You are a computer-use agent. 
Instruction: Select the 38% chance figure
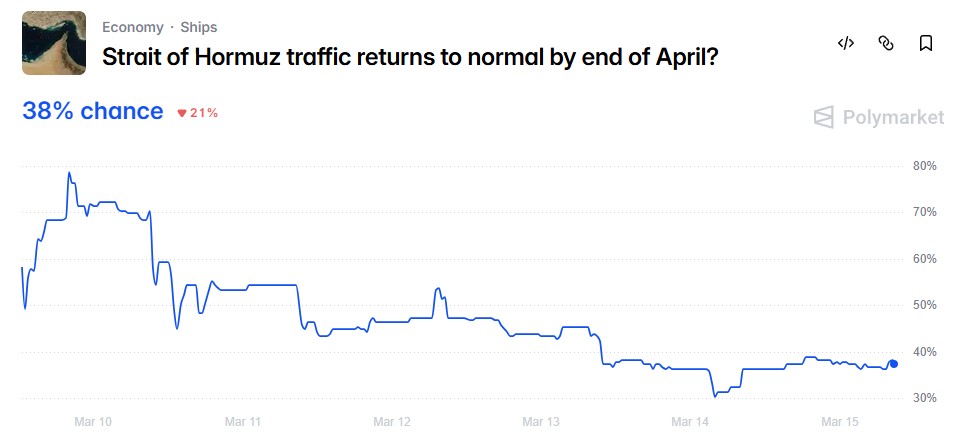coord(92,111)
